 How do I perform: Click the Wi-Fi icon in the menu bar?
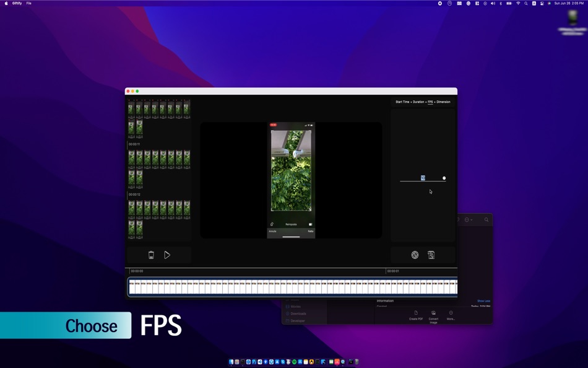pos(518,3)
